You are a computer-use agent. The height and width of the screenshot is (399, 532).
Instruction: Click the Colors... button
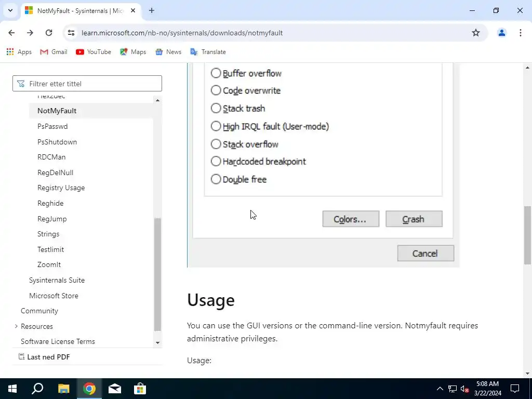click(x=351, y=219)
